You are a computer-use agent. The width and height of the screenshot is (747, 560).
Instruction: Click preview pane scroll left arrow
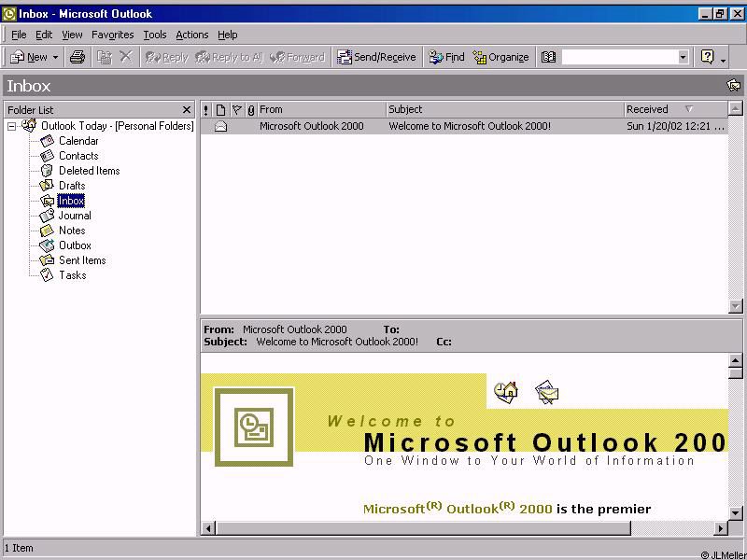[x=208, y=528]
